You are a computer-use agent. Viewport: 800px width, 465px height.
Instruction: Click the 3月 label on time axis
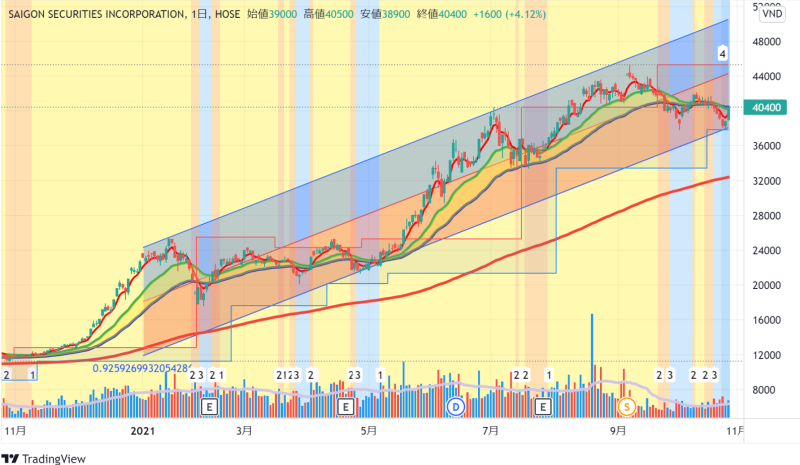coord(244,431)
